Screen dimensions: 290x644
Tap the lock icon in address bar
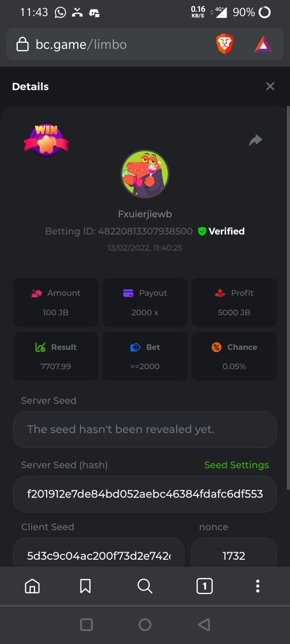coord(23,44)
